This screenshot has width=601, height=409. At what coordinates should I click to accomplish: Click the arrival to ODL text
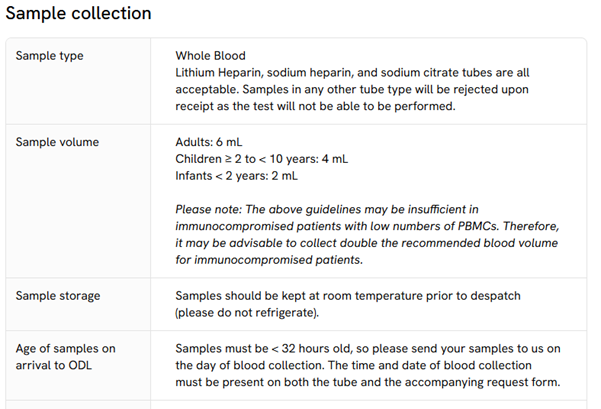[x=54, y=365]
